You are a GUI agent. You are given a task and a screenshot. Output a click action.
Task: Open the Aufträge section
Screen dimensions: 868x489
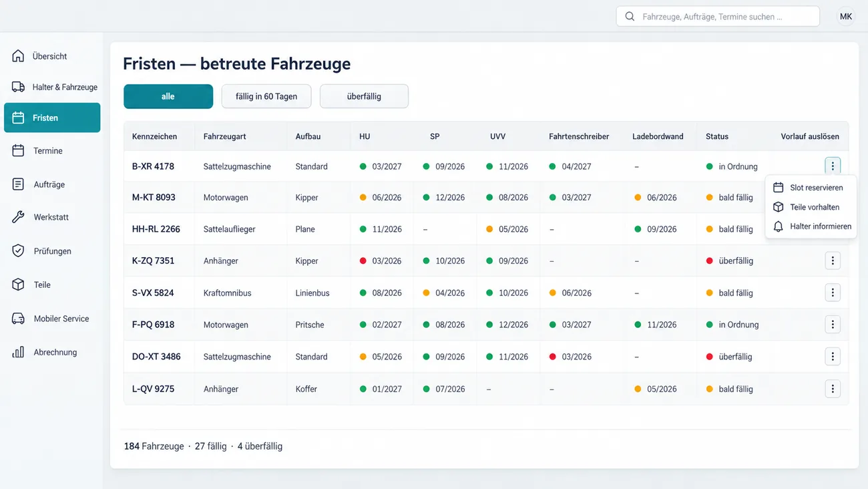pyautogui.click(x=52, y=184)
